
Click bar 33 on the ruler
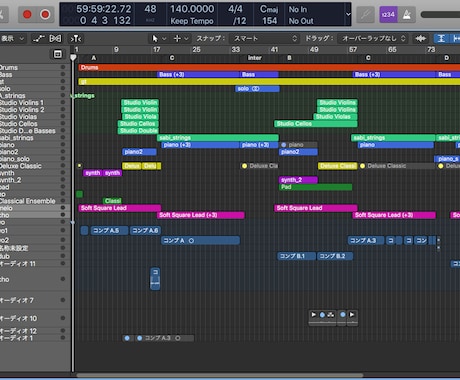236,50
